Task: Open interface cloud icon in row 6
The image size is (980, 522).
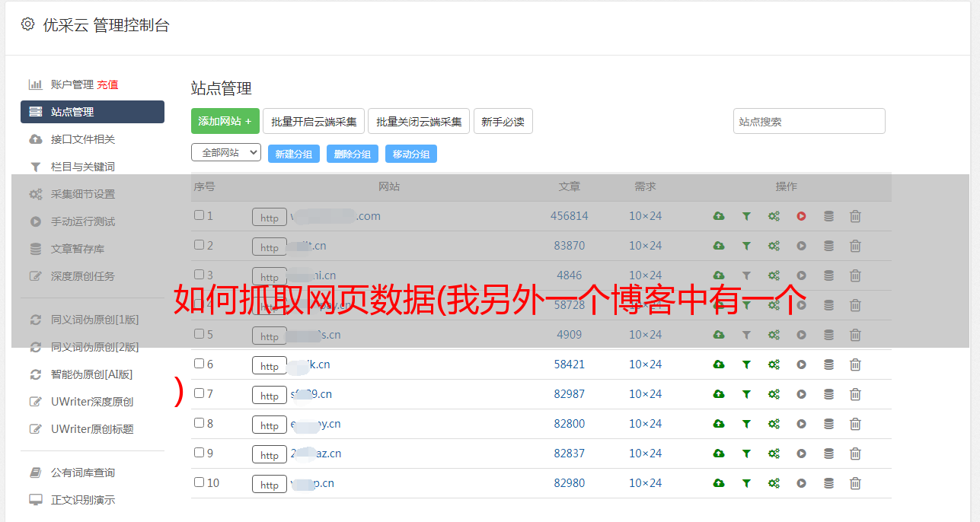Action: (x=719, y=364)
